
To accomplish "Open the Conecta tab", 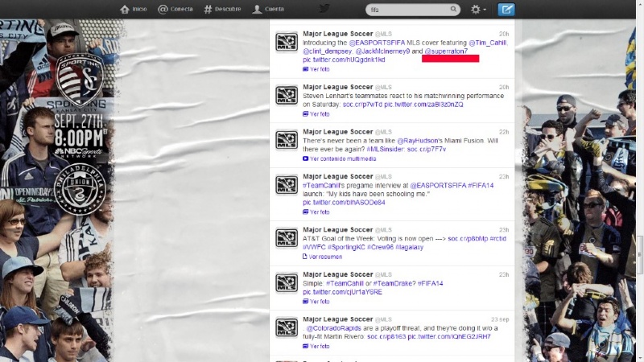I will (x=175, y=9).
